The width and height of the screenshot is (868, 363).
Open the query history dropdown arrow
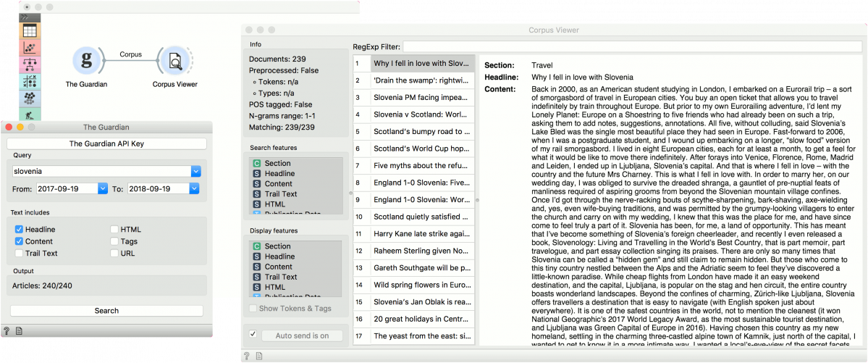click(196, 171)
